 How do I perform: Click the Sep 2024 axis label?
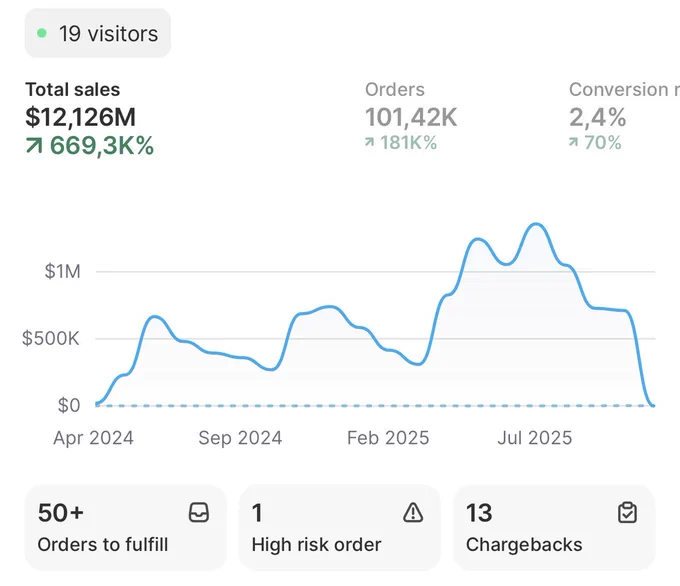click(x=240, y=438)
